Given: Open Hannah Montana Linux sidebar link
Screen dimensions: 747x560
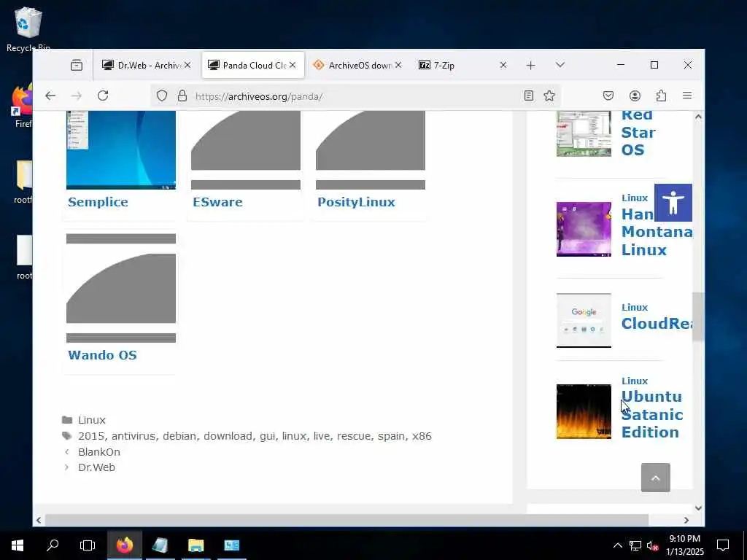Looking at the screenshot, I should [657, 232].
